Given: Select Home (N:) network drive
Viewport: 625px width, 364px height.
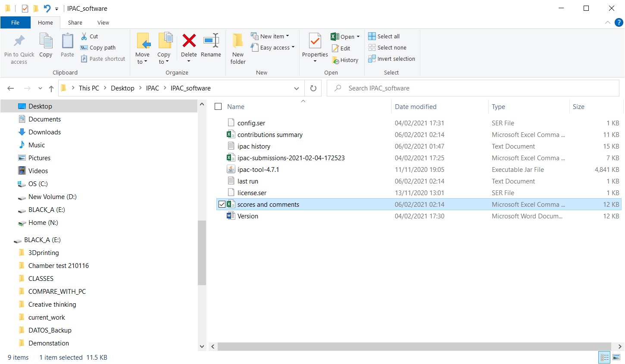Looking at the screenshot, I should point(43,223).
